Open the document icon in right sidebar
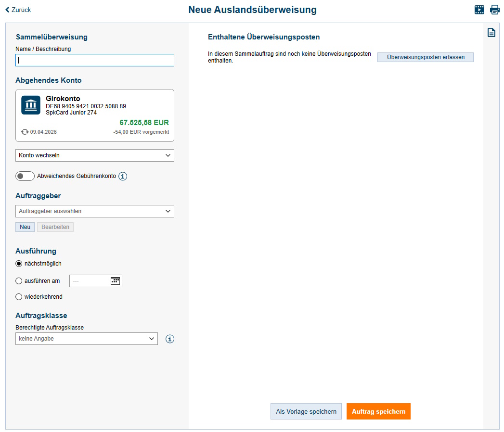The width and height of the screenshot is (504, 432). (x=491, y=33)
